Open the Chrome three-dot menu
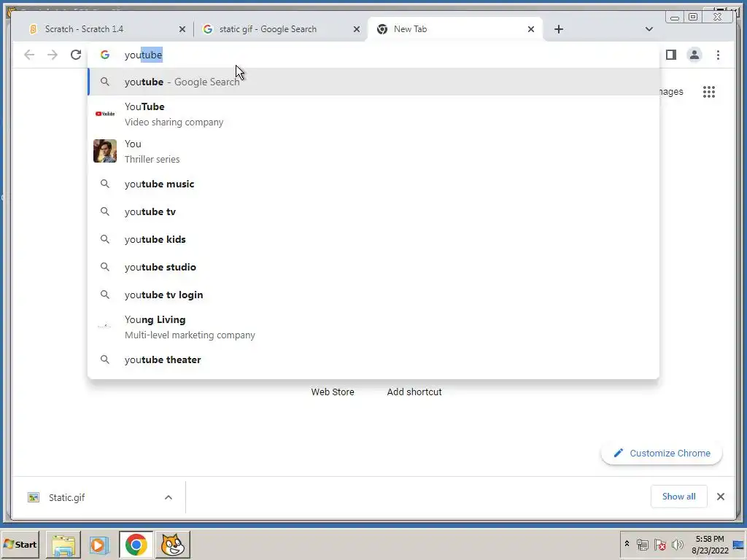Screen dimensions: 747x560 (718, 55)
